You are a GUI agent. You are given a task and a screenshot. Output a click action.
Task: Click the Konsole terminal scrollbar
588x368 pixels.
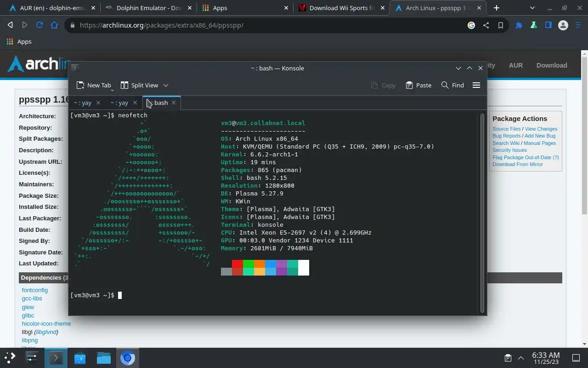(482, 213)
